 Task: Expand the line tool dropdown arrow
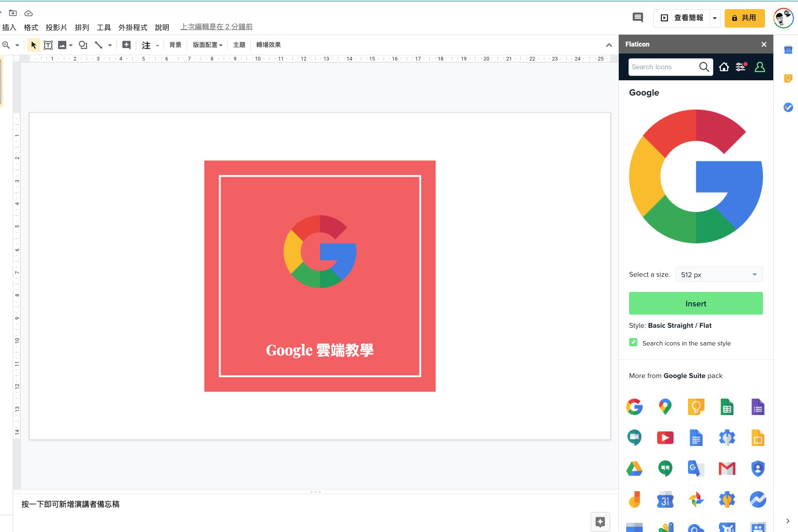pyautogui.click(x=109, y=45)
